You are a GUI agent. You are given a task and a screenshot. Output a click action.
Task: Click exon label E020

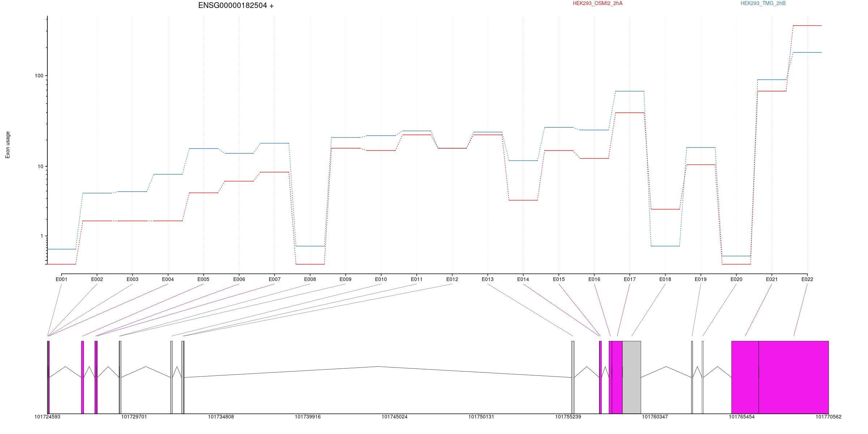click(736, 279)
